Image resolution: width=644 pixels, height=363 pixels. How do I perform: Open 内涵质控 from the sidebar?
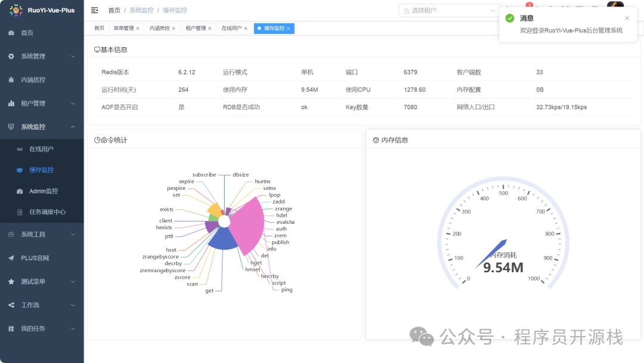(x=42, y=80)
